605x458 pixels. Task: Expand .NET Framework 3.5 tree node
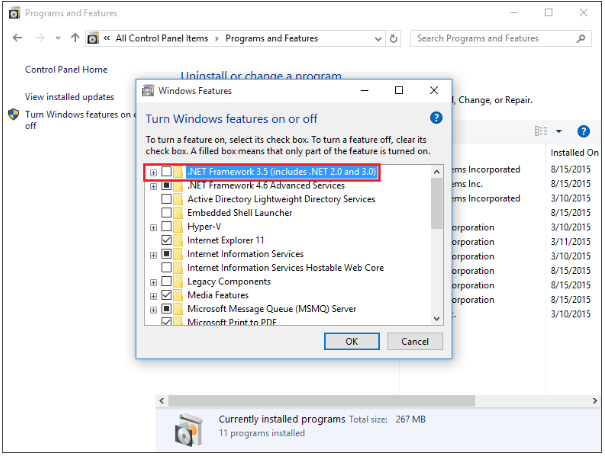tap(153, 172)
